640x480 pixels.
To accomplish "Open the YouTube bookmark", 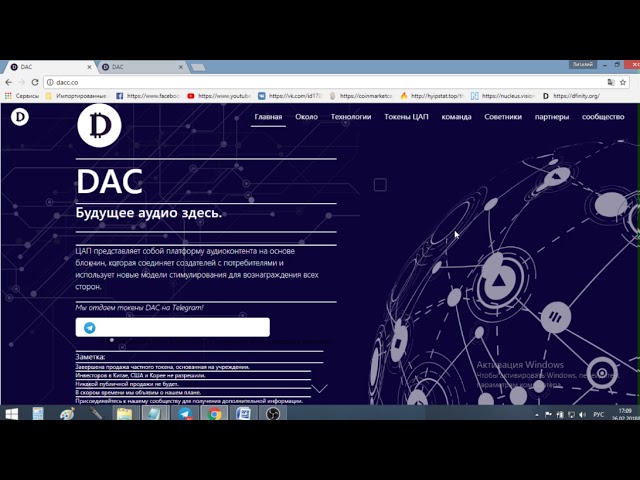I will (x=219, y=96).
